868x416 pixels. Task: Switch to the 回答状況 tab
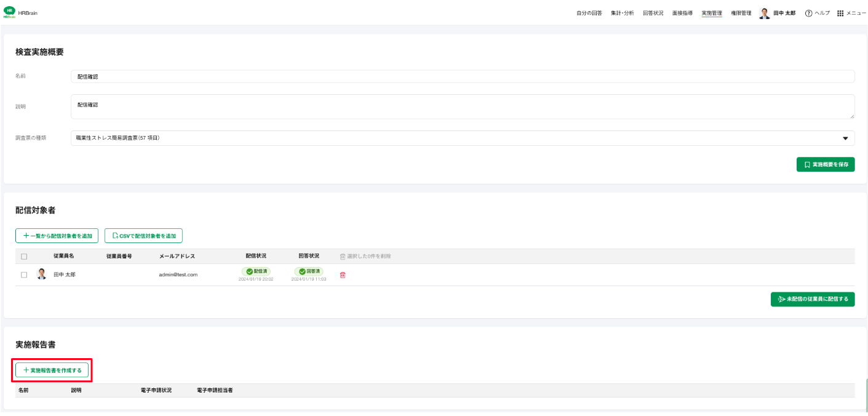coord(653,13)
